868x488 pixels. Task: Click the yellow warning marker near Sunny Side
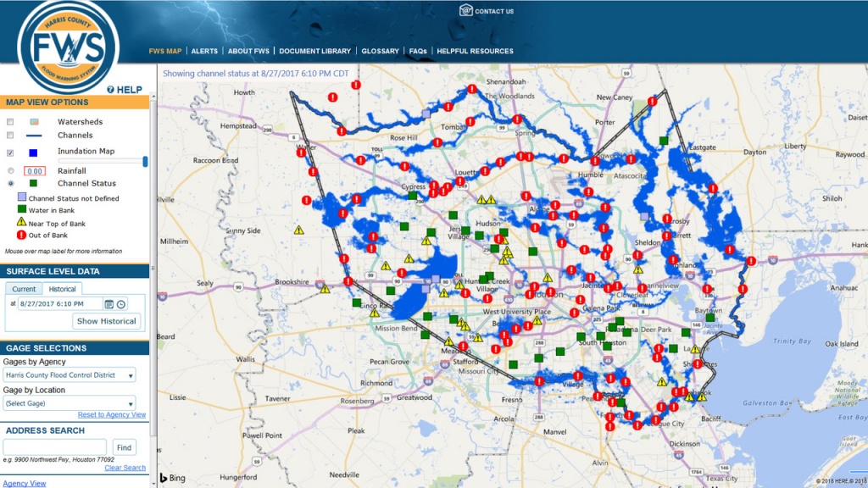pos(298,230)
